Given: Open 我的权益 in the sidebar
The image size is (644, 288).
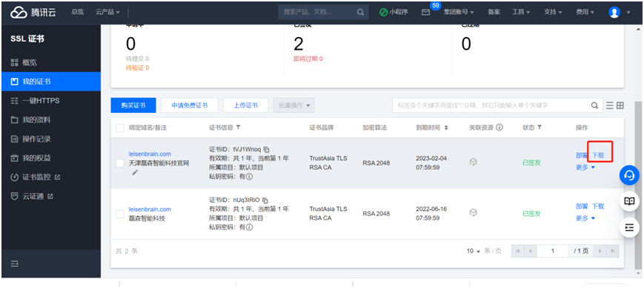Looking at the screenshot, I should tap(50, 158).
